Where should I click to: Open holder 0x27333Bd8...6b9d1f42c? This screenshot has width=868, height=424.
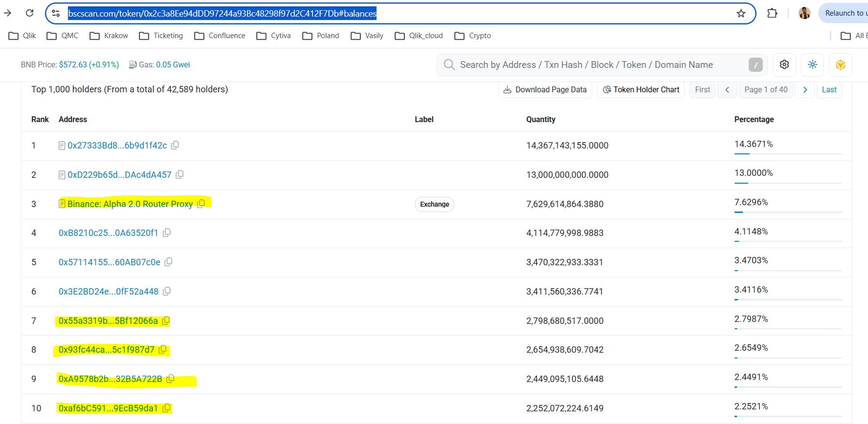point(117,145)
